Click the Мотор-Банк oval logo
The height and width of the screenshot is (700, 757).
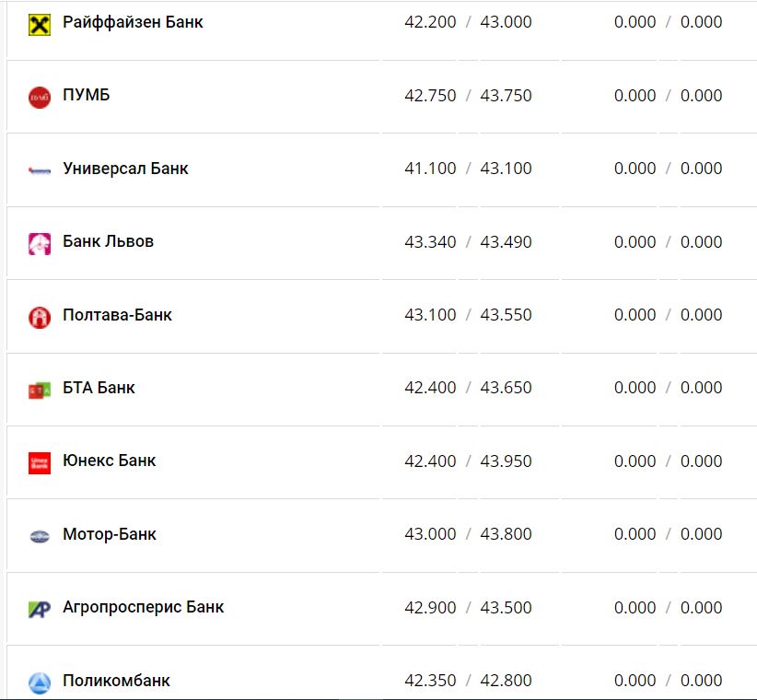[40, 536]
